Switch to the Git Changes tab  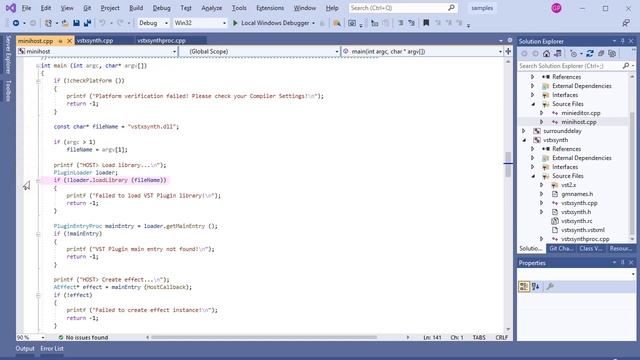coord(561,248)
